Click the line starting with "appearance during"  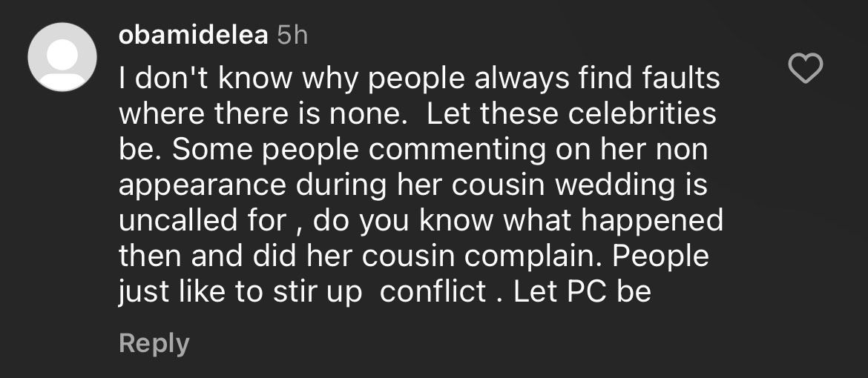coord(412,185)
